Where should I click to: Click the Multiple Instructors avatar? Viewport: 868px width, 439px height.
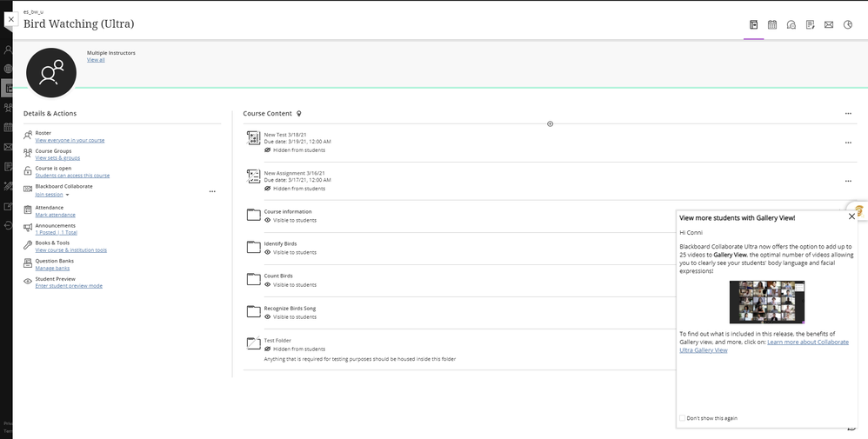pyautogui.click(x=51, y=72)
